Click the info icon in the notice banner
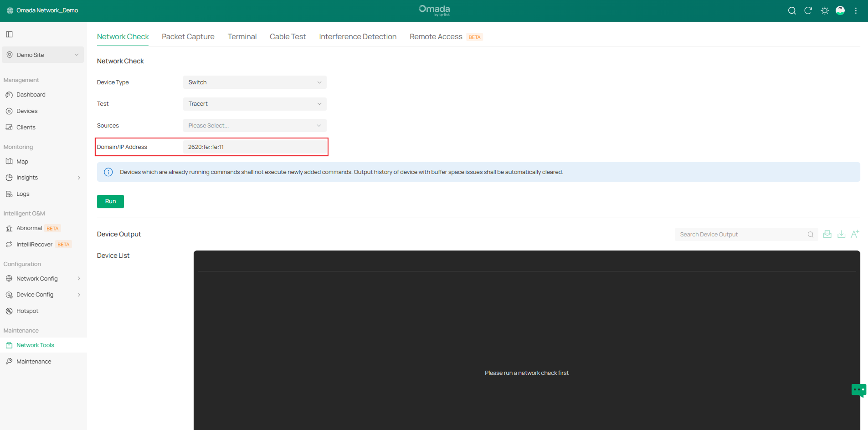Image resolution: width=868 pixels, height=430 pixels. pyautogui.click(x=108, y=172)
